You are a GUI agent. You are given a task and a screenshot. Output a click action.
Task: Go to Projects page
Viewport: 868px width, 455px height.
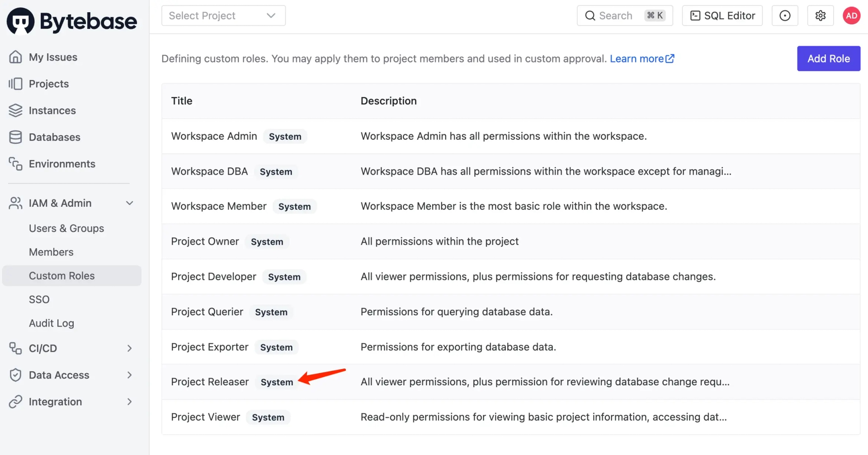pyautogui.click(x=49, y=84)
